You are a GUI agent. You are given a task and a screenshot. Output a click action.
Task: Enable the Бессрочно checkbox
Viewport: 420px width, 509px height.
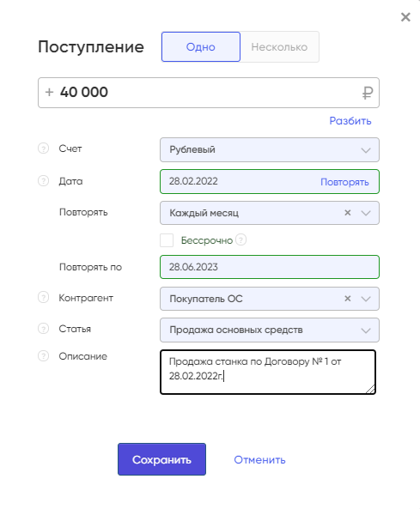click(x=167, y=240)
